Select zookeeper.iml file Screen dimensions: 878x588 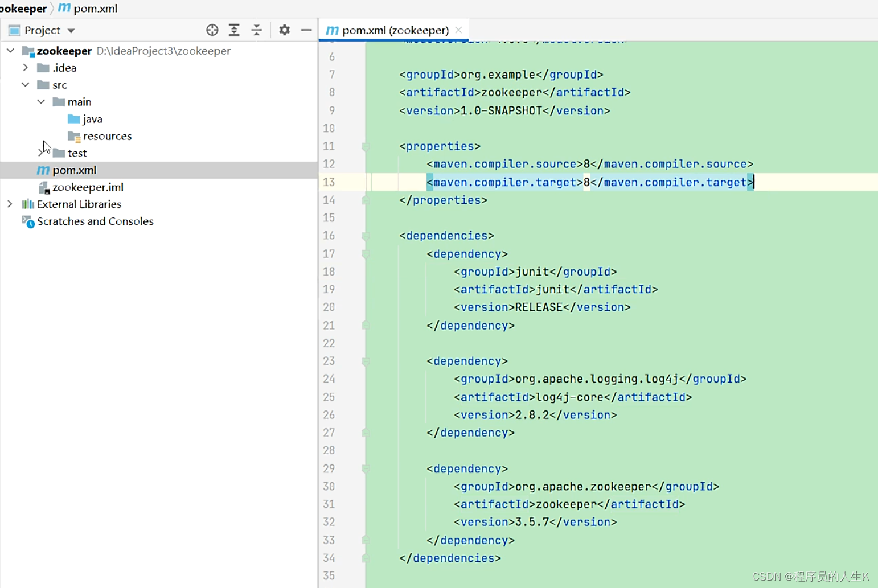[88, 187]
